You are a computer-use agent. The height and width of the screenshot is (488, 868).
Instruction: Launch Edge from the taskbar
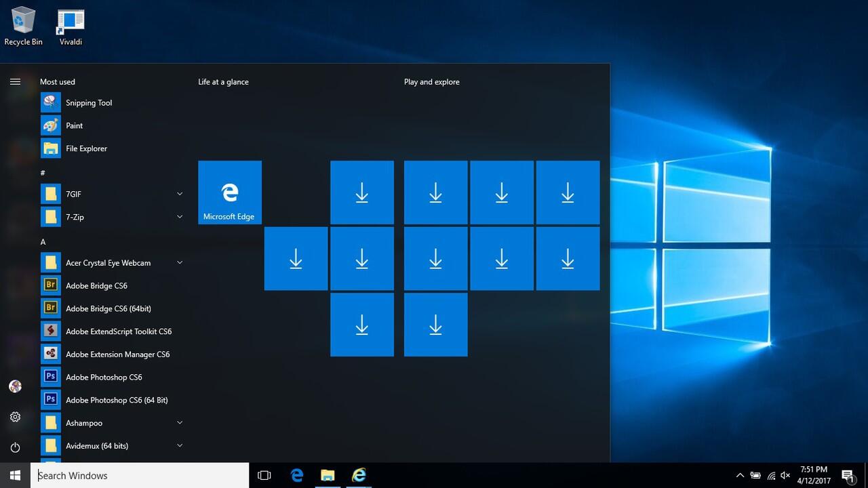click(297, 475)
